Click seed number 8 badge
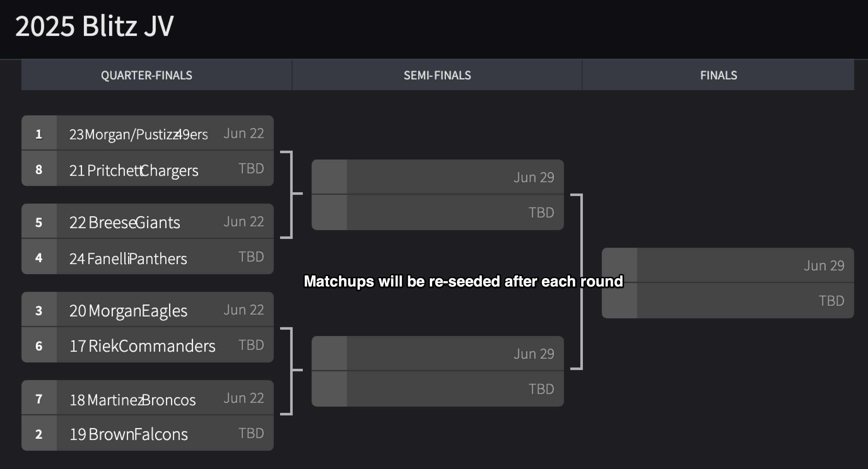Image resolution: width=868 pixels, height=469 pixels. (39, 168)
